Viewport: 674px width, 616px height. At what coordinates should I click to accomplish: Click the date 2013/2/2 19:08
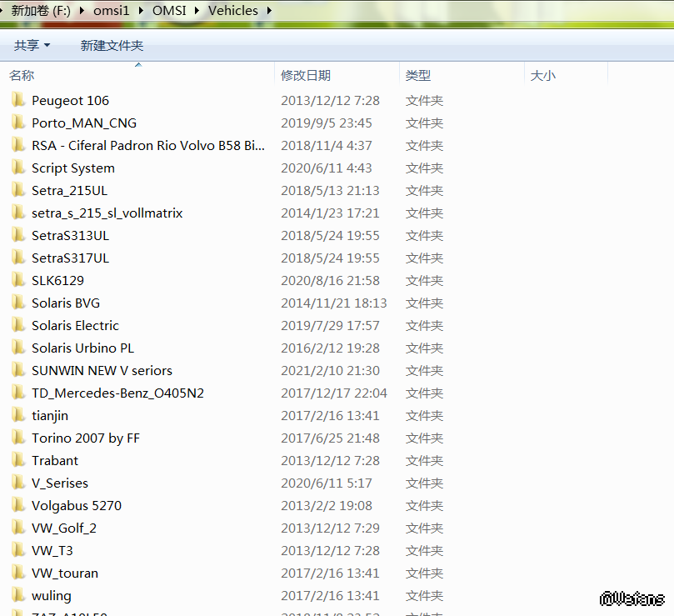click(327, 505)
